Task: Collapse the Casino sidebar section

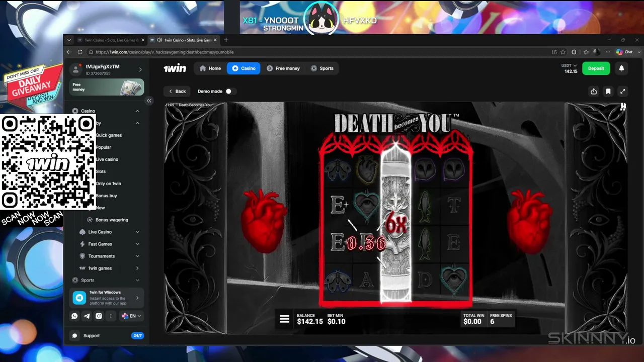Action: 137,111
